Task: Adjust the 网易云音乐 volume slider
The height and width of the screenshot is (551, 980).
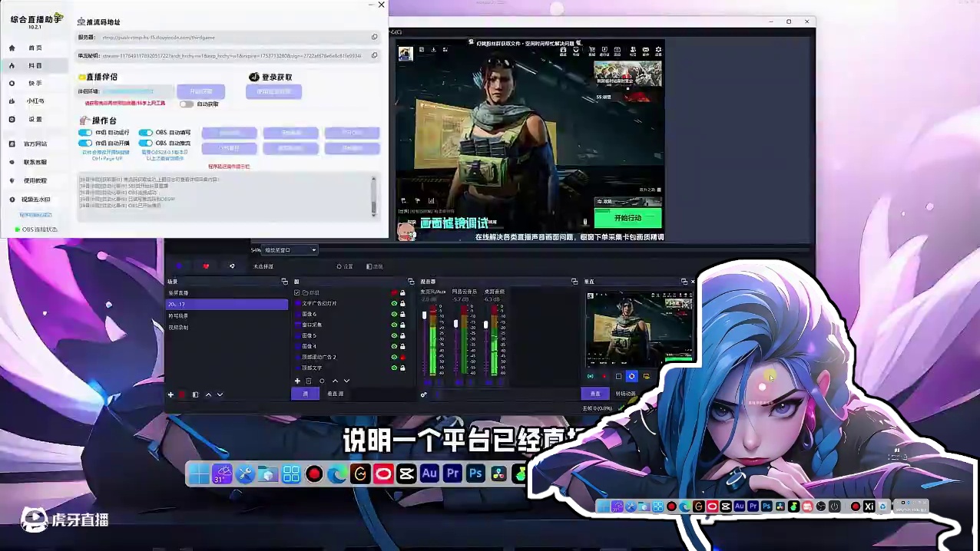Action: pyautogui.click(x=455, y=324)
